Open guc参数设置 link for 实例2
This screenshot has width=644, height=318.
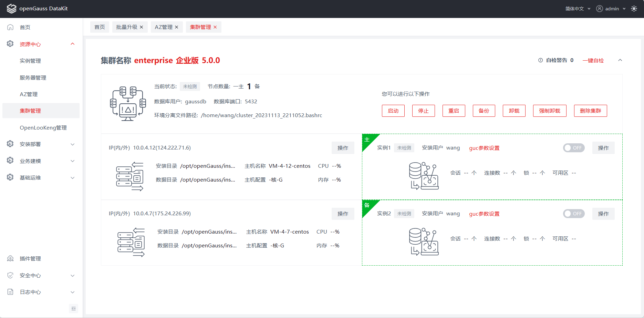484,214
